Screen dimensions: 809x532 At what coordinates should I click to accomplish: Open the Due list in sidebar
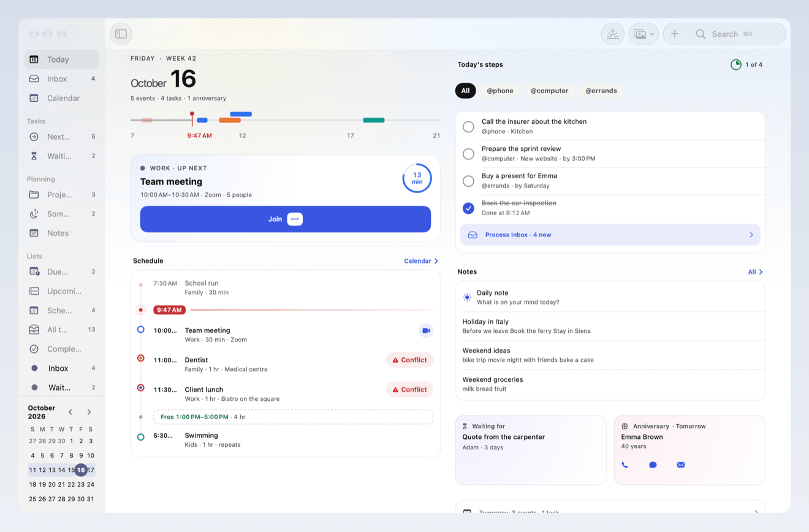pyautogui.click(x=61, y=272)
